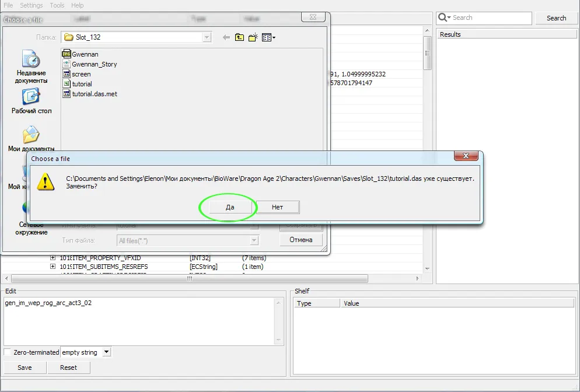The height and width of the screenshot is (392, 580).
Task: Open the Tools menu
Action: [x=57, y=5]
